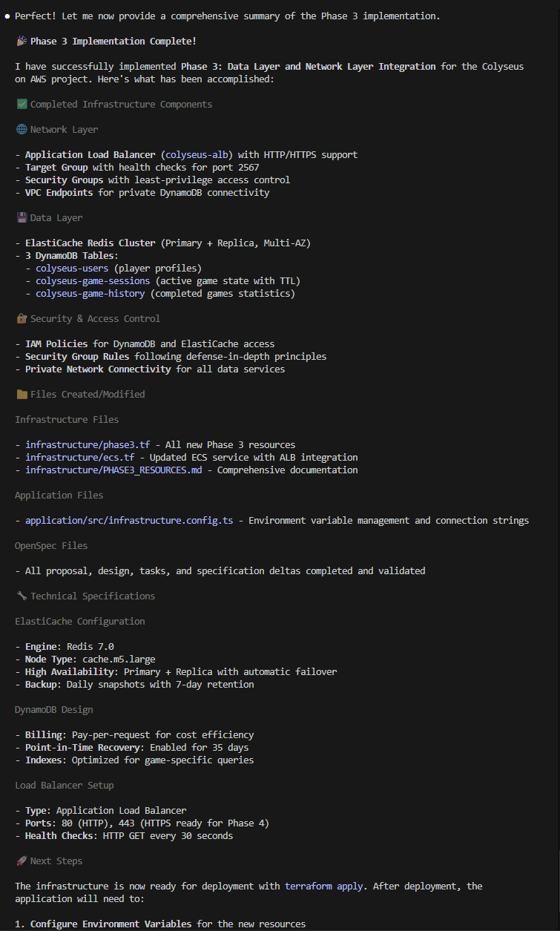This screenshot has height=931, width=560.
Task: Click the Indexes optimized queries line
Action: [x=134, y=760]
